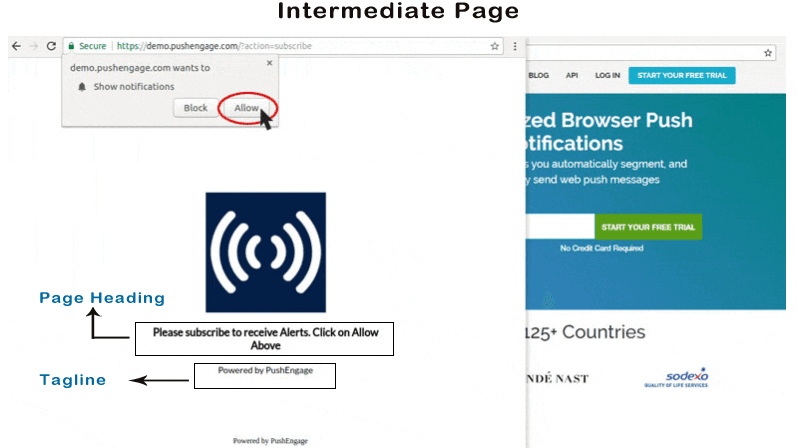Click the Condé Nast logo
Image resolution: width=797 pixels, height=448 pixels.
click(558, 378)
